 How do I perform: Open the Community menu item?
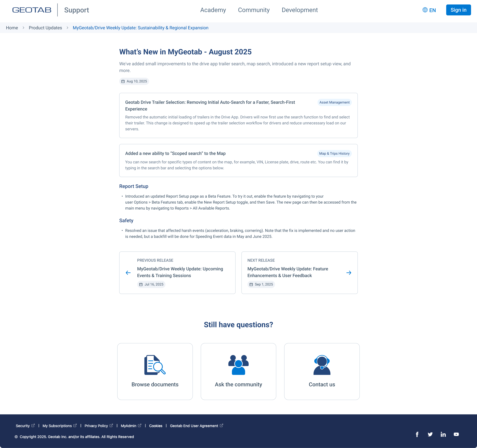pos(254,10)
